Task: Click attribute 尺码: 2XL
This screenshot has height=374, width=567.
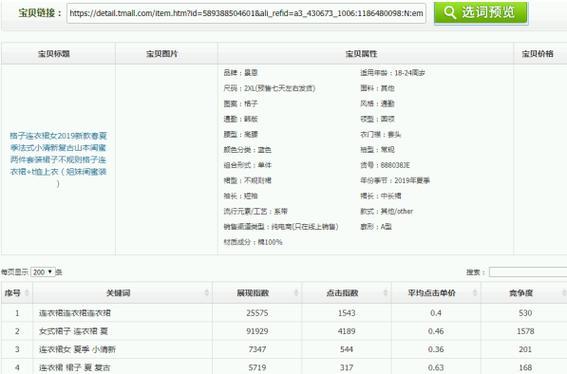Action: pos(269,88)
